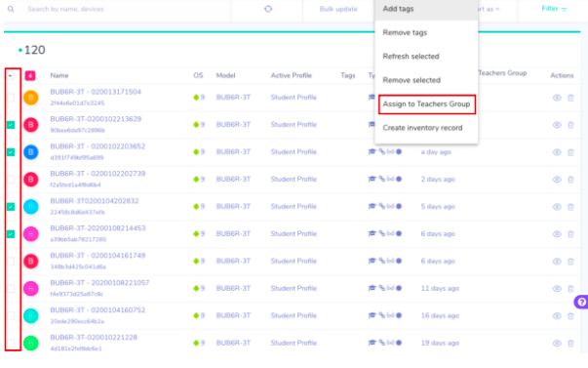Trash icon for BUB6R-3T - 0200104160752
Viewport: 588px width, 368px height.
tap(570, 316)
